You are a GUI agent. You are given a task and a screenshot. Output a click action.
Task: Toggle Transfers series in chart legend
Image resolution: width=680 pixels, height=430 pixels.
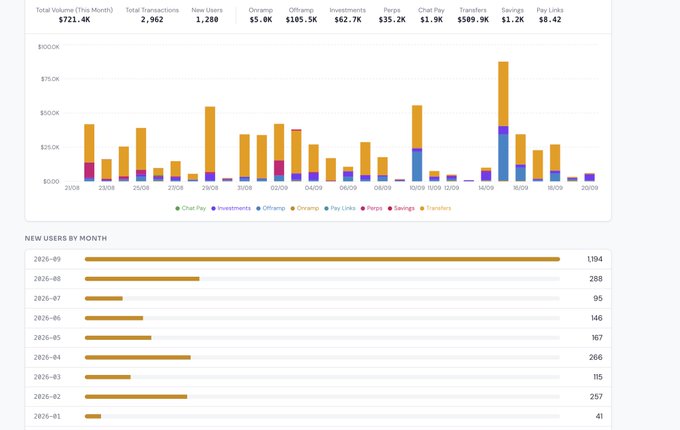tap(435, 208)
